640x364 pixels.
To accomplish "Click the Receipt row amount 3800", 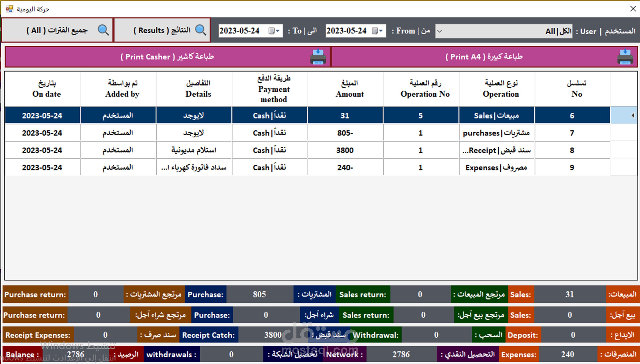I will coord(345,150).
